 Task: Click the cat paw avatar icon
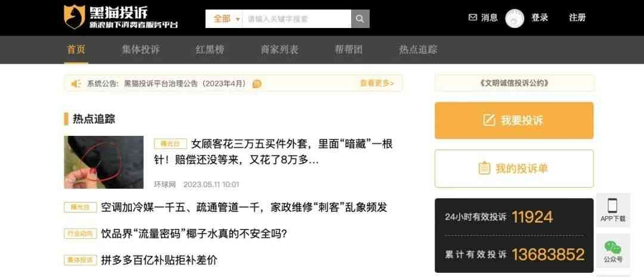pyautogui.click(x=515, y=18)
